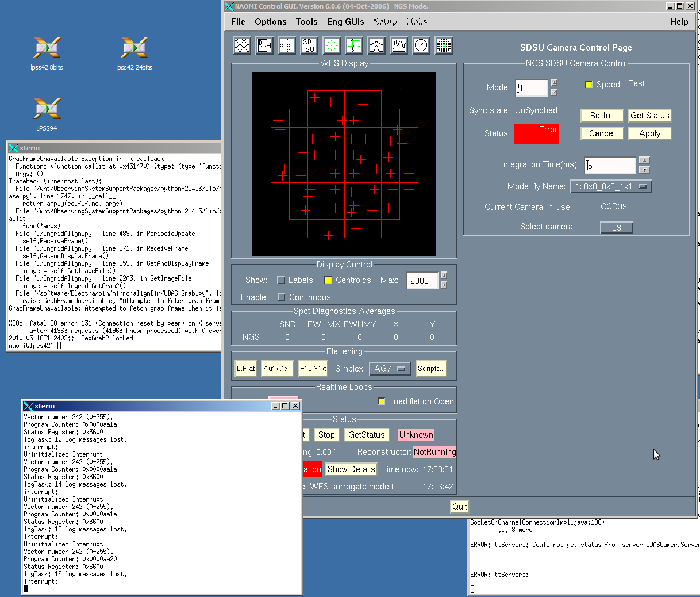Image resolution: width=700 pixels, height=597 pixels.
Task: Click the Mode input field
Action: point(532,87)
